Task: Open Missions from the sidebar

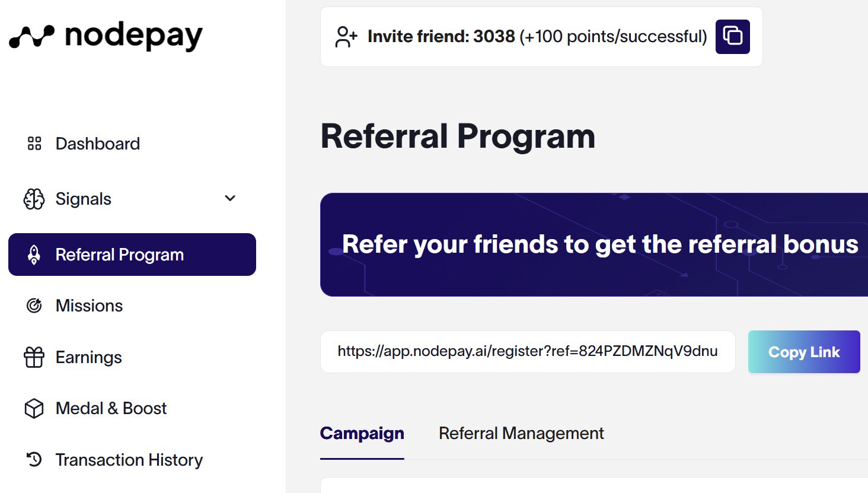Action: [x=89, y=306]
